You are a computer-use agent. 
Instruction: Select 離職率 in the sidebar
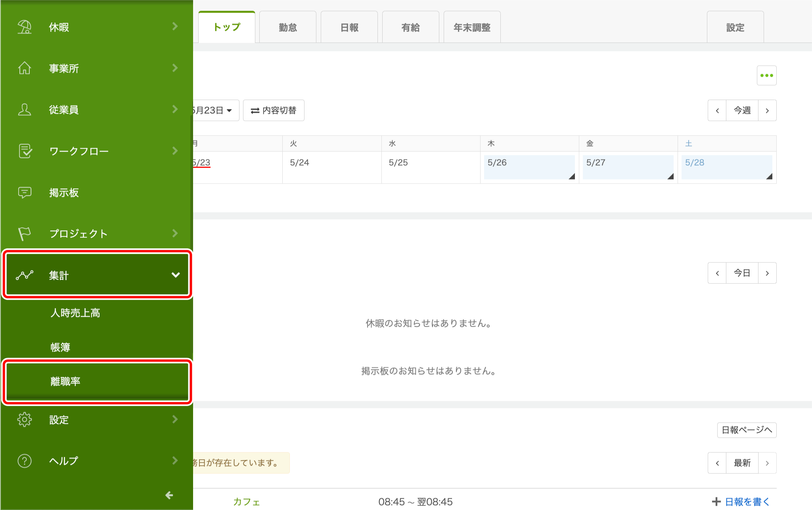click(65, 381)
